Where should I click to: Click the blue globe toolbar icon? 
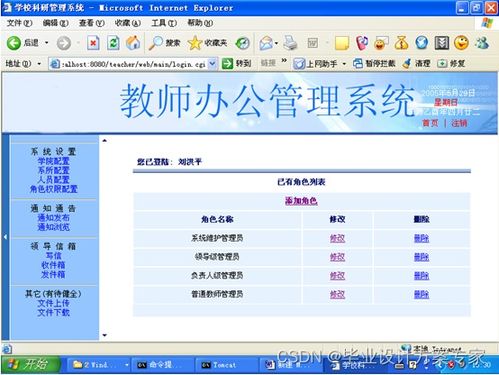(422, 43)
